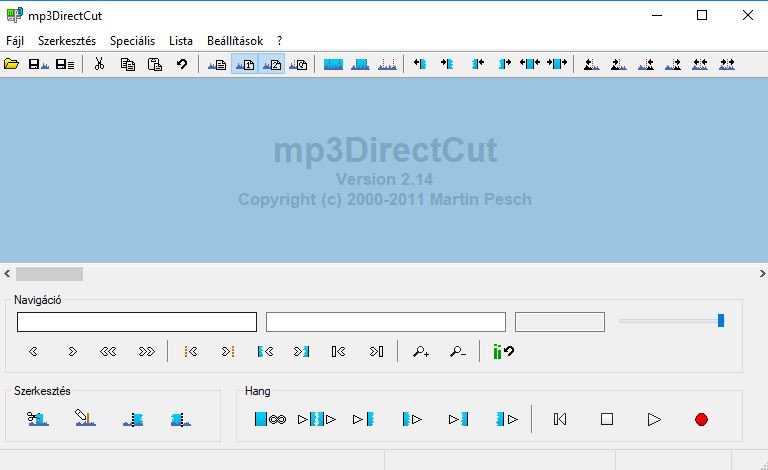Viewport: 768px width, 470px height.
Task: Click the scissors cut icon in toolbar
Action: [x=99, y=64]
